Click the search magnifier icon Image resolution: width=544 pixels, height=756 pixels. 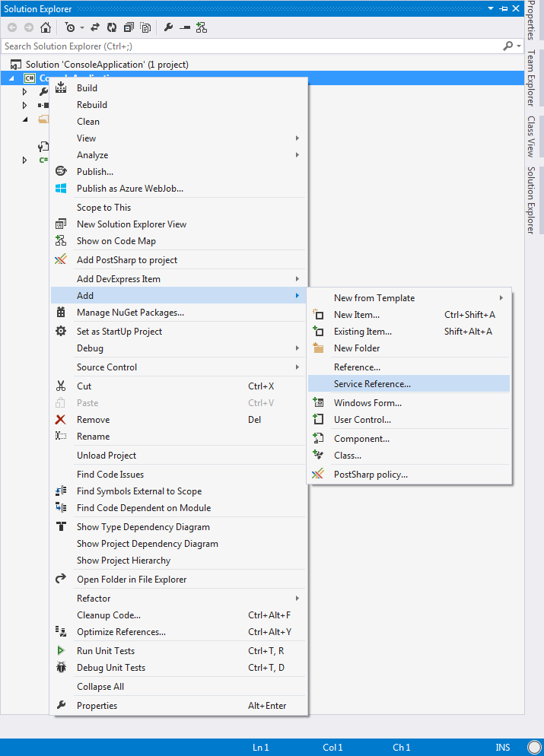pos(507,46)
